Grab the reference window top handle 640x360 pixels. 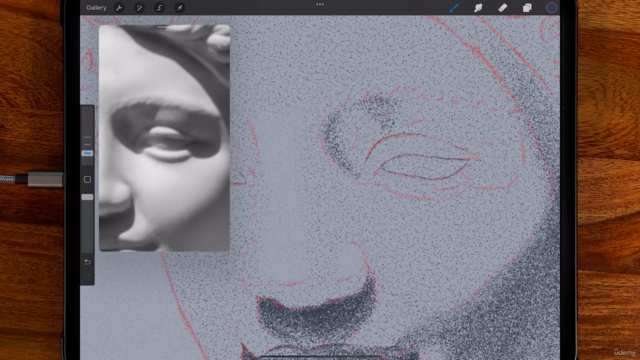coord(164,27)
